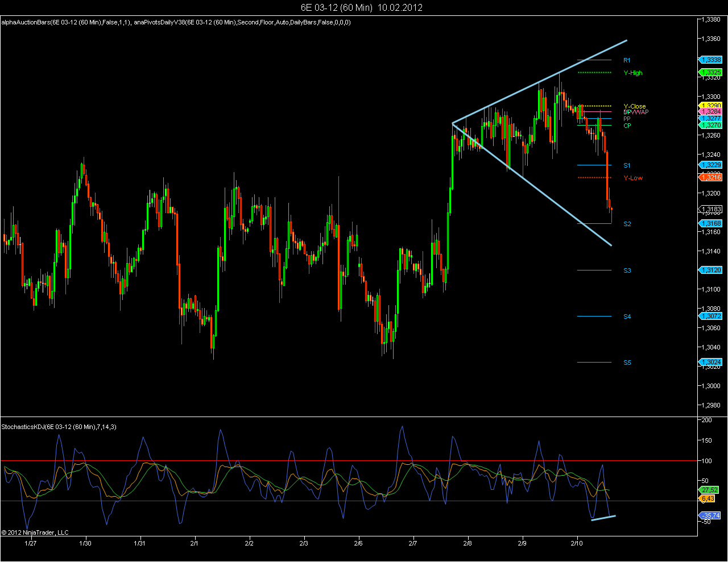
Task: Click the 2/1 date label
Action: click(x=195, y=543)
